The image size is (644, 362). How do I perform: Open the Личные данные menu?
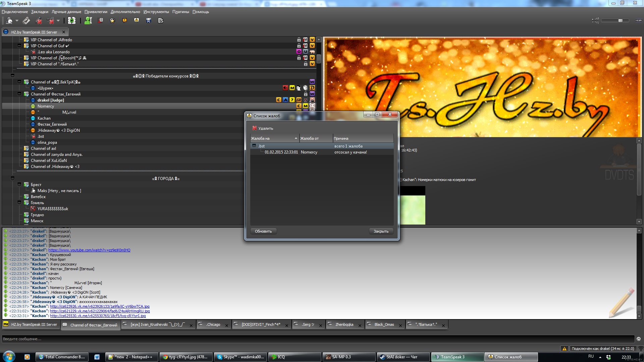pos(66,12)
